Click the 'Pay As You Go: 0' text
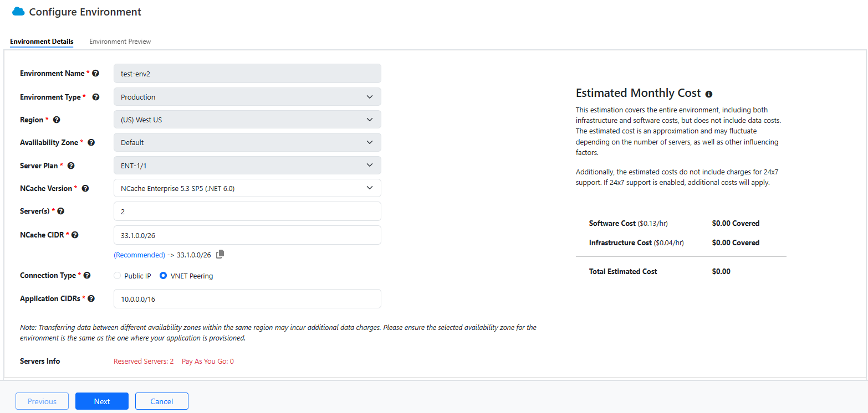 pyautogui.click(x=208, y=362)
